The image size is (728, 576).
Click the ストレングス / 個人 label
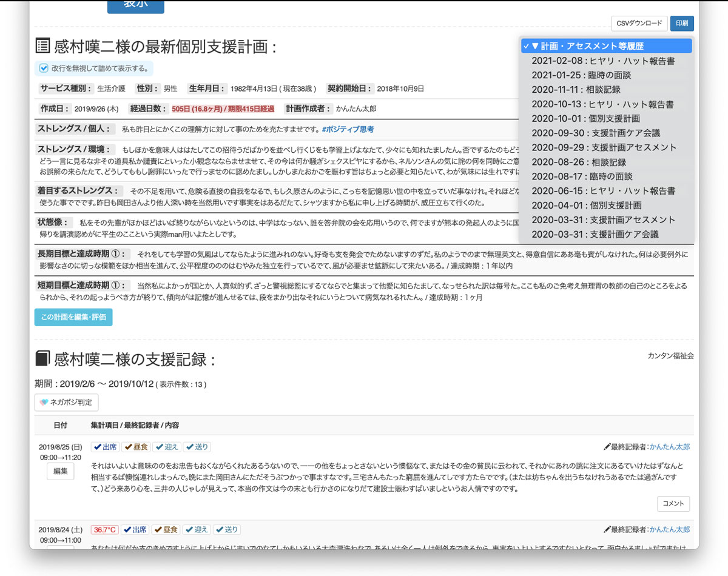click(x=75, y=129)
